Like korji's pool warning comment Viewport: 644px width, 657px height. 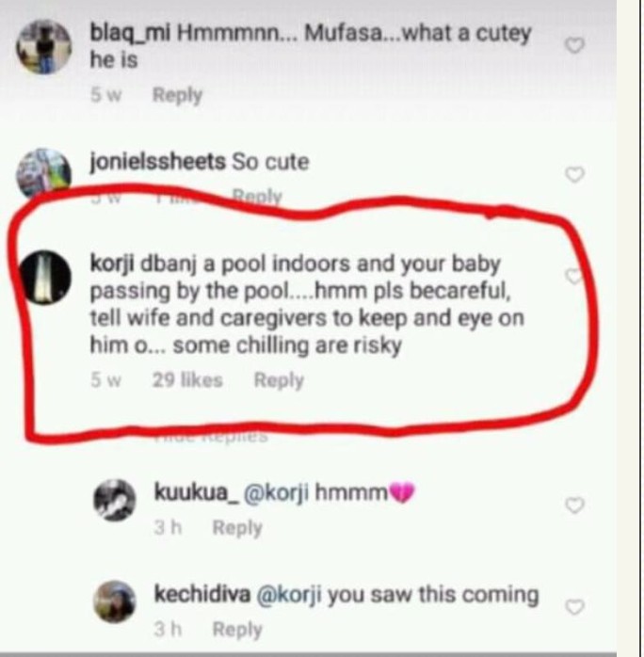coord(573,277)
